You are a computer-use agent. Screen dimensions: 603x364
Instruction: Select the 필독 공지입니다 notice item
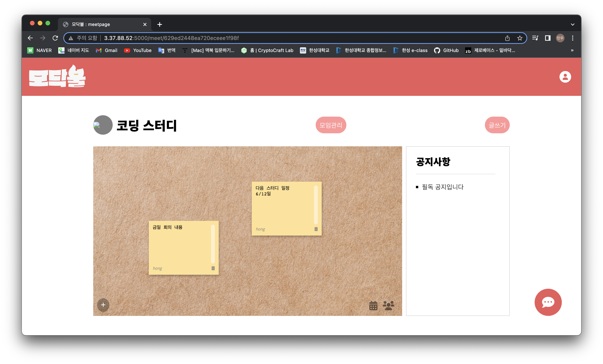(x=443, y=187)
